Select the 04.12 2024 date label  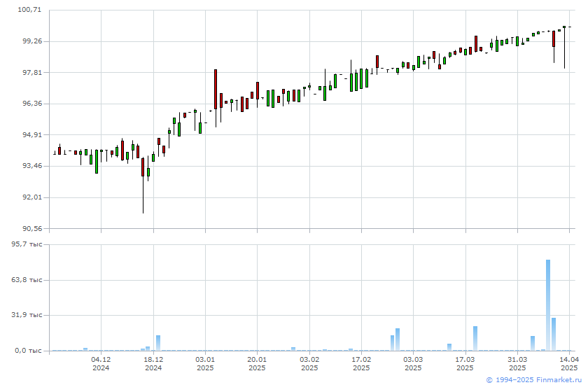[x=101, y=363]
